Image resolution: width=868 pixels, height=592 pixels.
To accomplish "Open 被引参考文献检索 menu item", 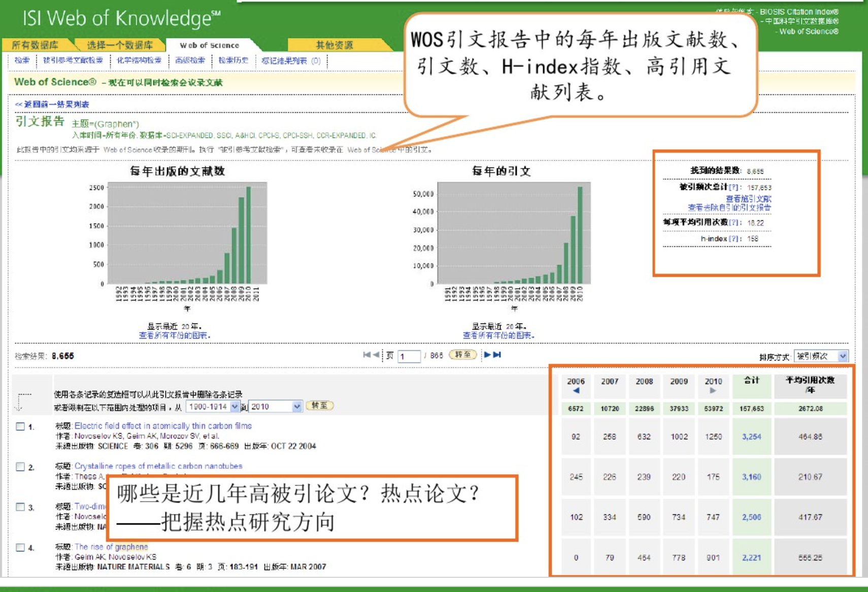I will (73, 60).
